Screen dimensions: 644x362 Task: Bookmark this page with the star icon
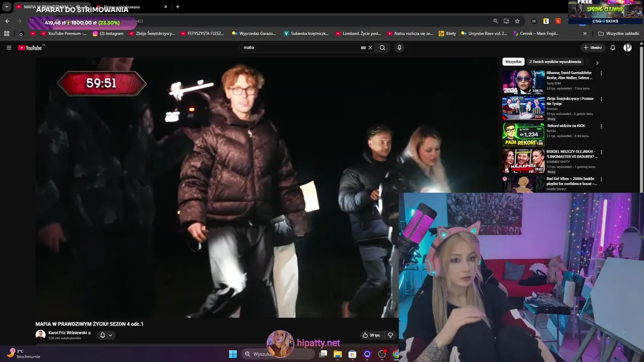coord(517,21)
